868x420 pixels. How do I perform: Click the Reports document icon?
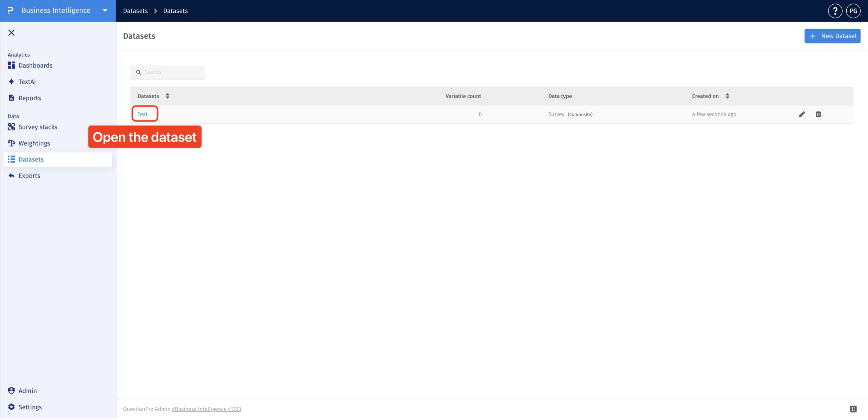[x=11, y=98]
